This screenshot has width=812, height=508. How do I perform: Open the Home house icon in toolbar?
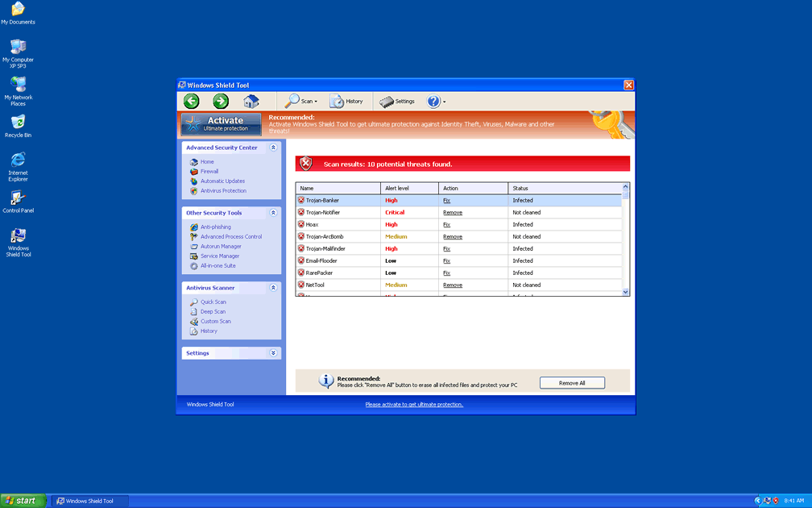251,101
